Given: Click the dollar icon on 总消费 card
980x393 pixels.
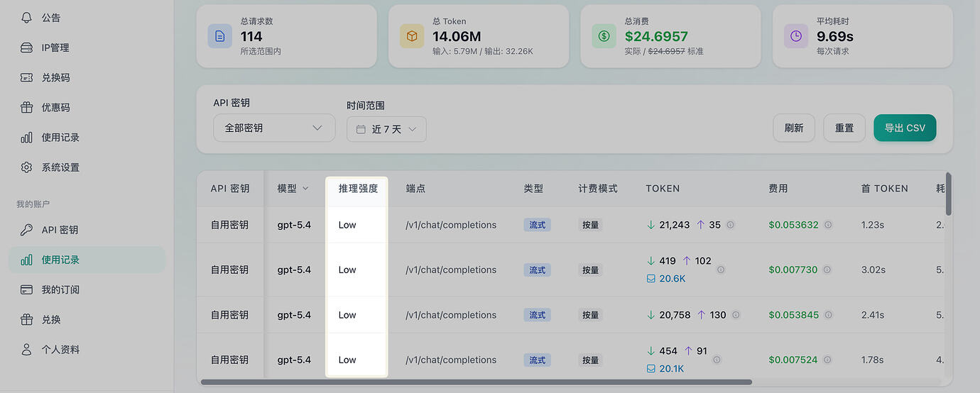Looking at the screenshot, I should (x=604, y=36).
